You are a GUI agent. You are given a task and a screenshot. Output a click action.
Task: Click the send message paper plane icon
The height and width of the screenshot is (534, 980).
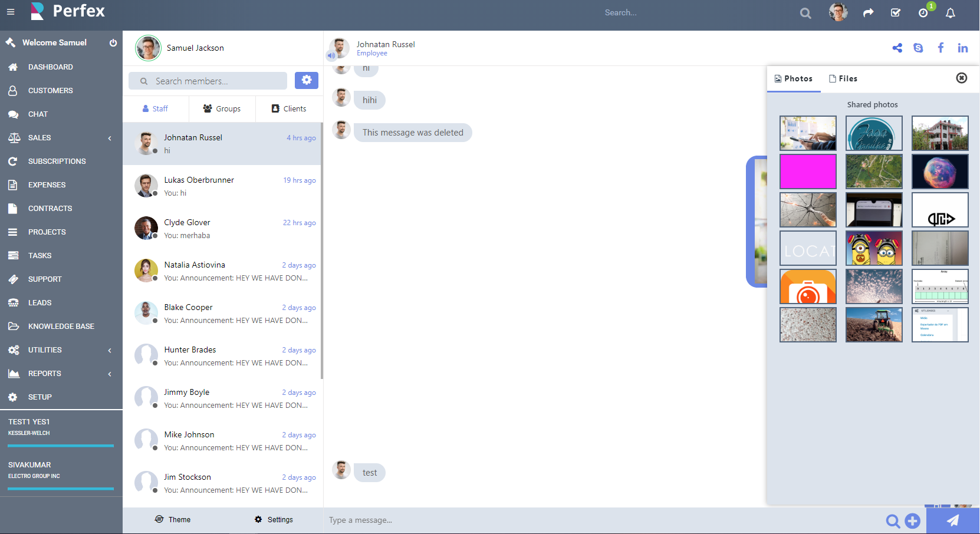[x=953, y=520]
